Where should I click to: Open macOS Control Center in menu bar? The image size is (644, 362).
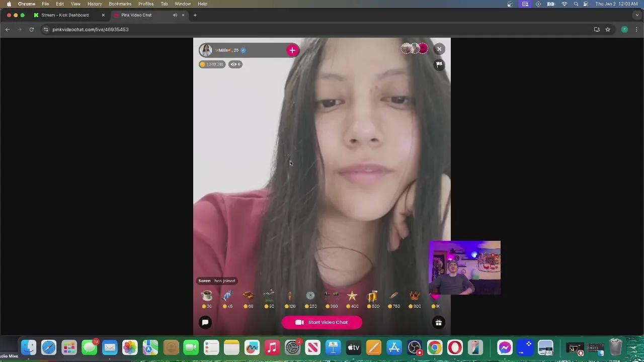tap(586, 4)
